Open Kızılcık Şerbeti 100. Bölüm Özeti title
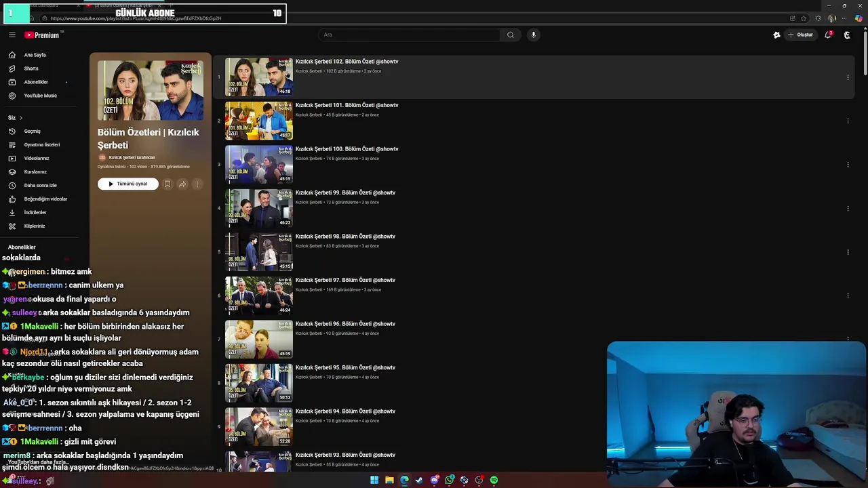This screenshot has height=488, width=868. [347, 149]
